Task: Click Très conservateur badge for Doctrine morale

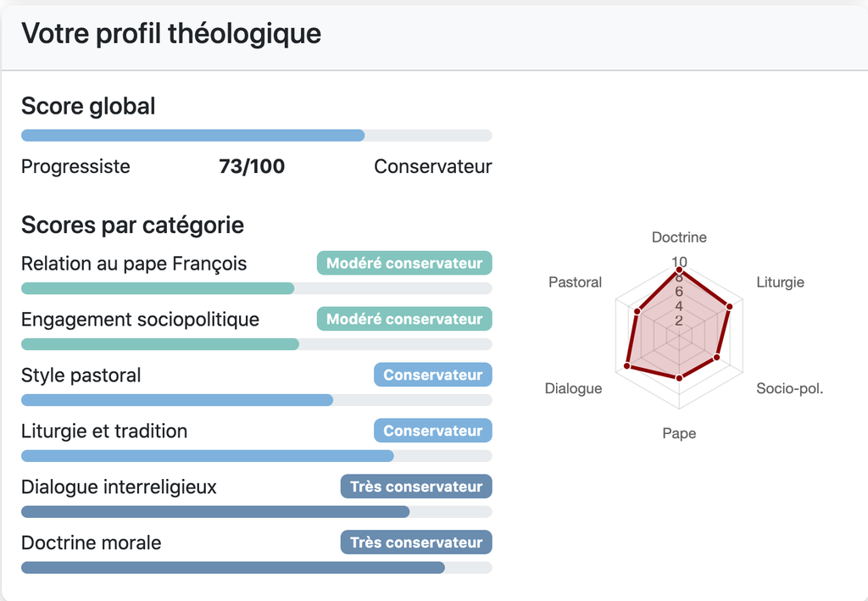Action: (416, 543)
